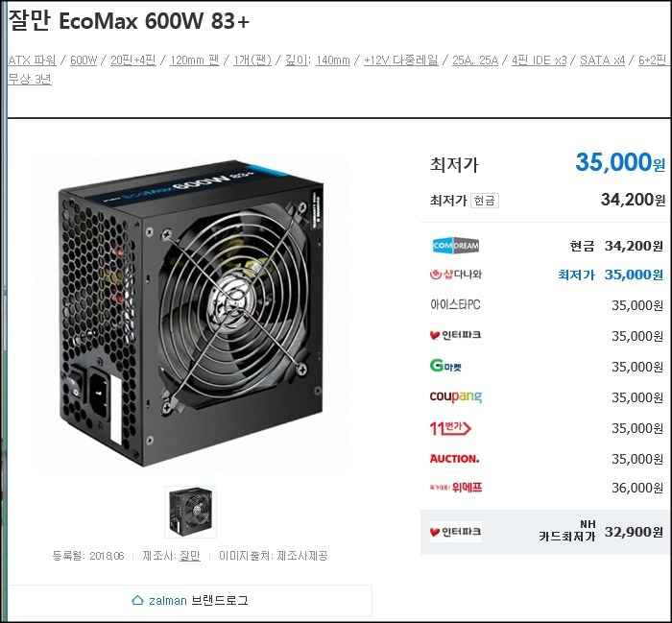The image size is (672, 623).
Task: Click the large power supply product image
Action: pos(191,314)
